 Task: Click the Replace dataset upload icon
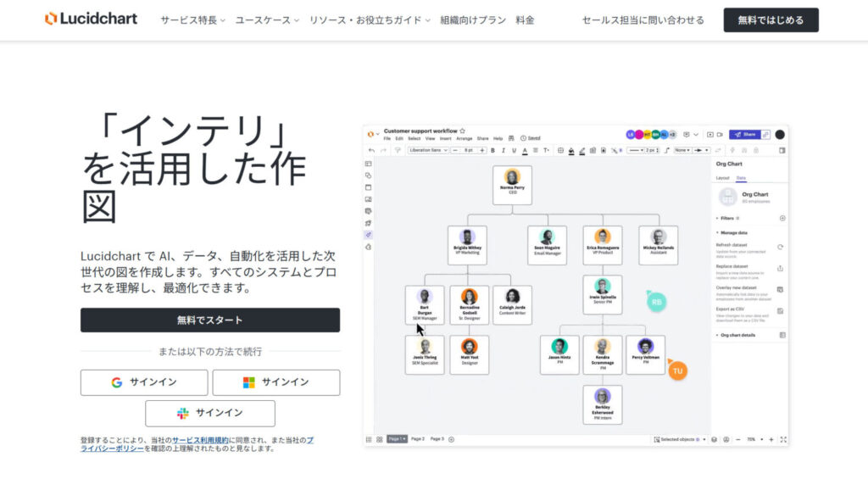tap(780, 268)
